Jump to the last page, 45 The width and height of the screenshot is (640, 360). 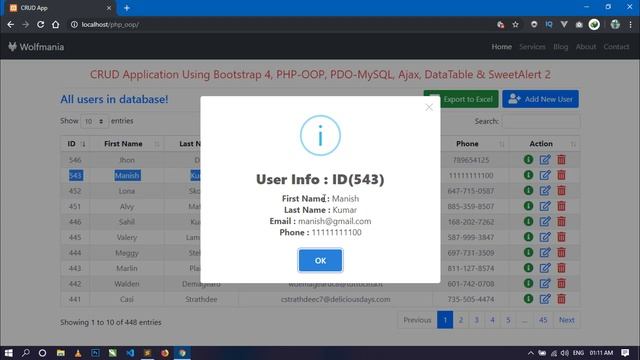pos(543,320)
